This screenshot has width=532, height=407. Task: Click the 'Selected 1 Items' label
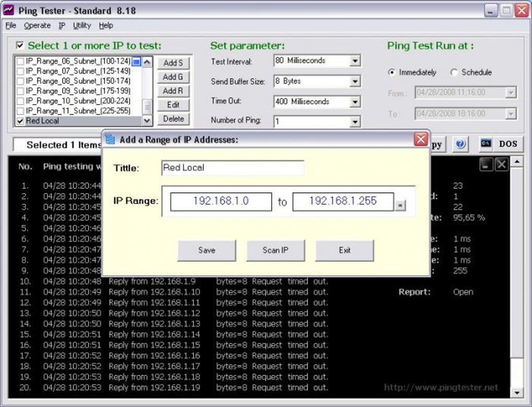[64, 145]
